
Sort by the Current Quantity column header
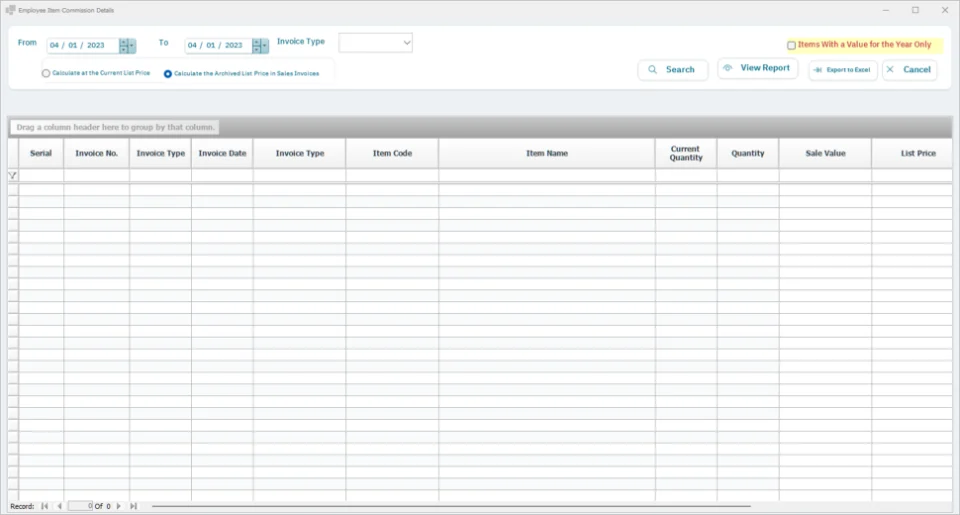tap(686, 154)
